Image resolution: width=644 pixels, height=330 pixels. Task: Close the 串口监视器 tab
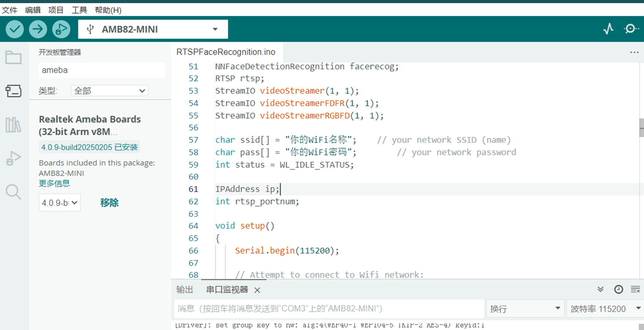(257, 290)
